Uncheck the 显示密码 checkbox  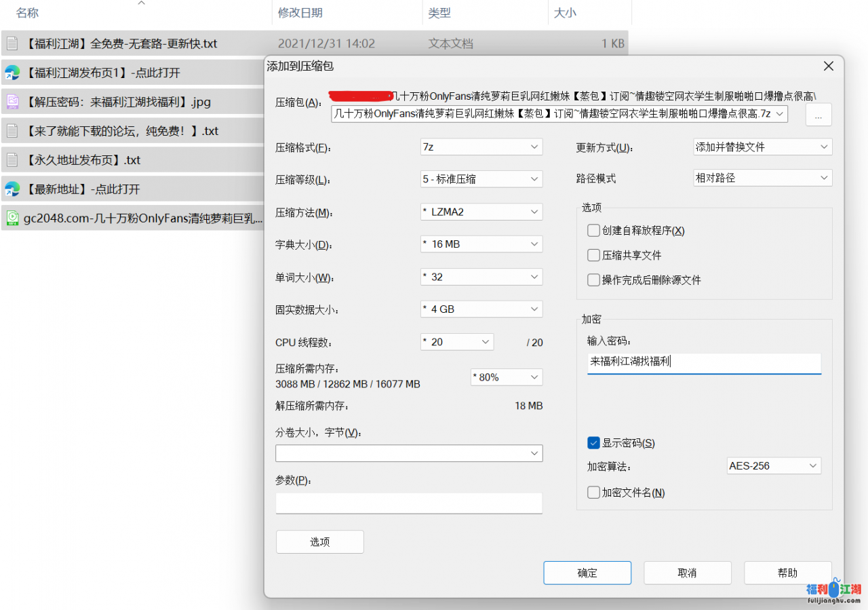594,443
